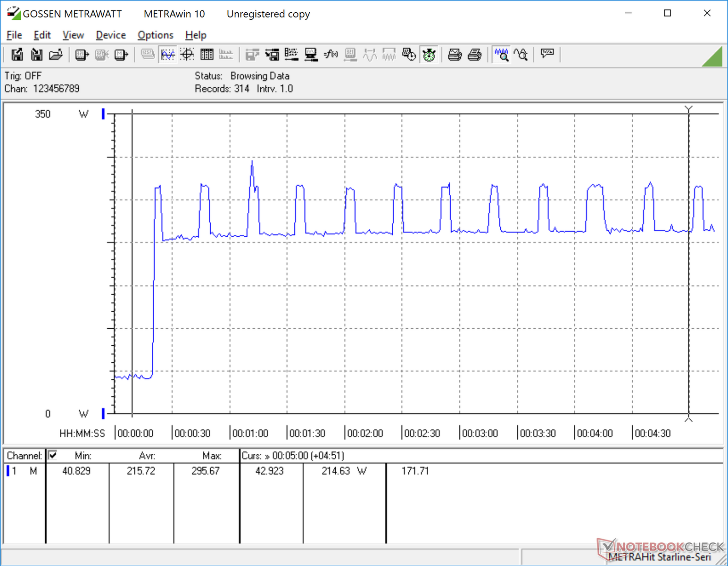Click the speech bubble comment icon
This screenshot has width=728, height=566.
[x=547, y=54]
